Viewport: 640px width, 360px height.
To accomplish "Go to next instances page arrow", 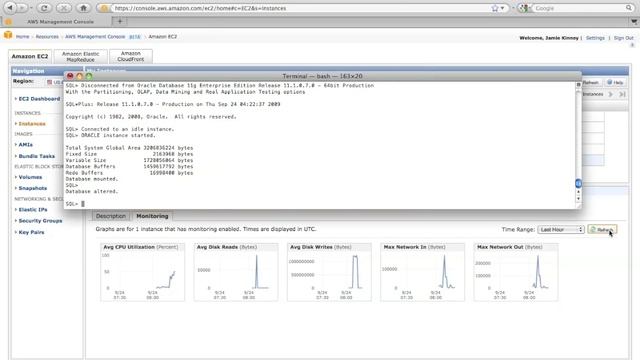I will point(611,94).
